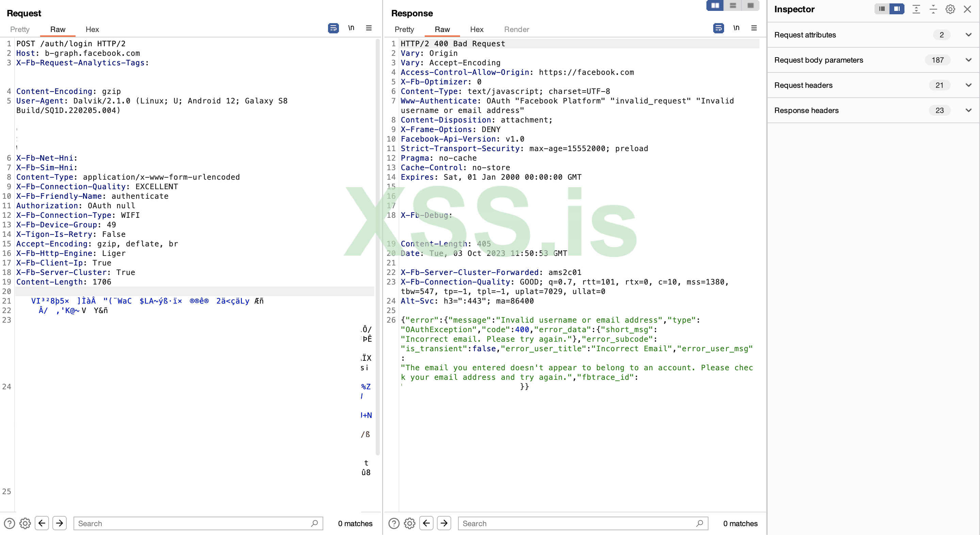Go to next match in Request search
The height and width of the screenshot is (535, 980).
pos(59,523)
